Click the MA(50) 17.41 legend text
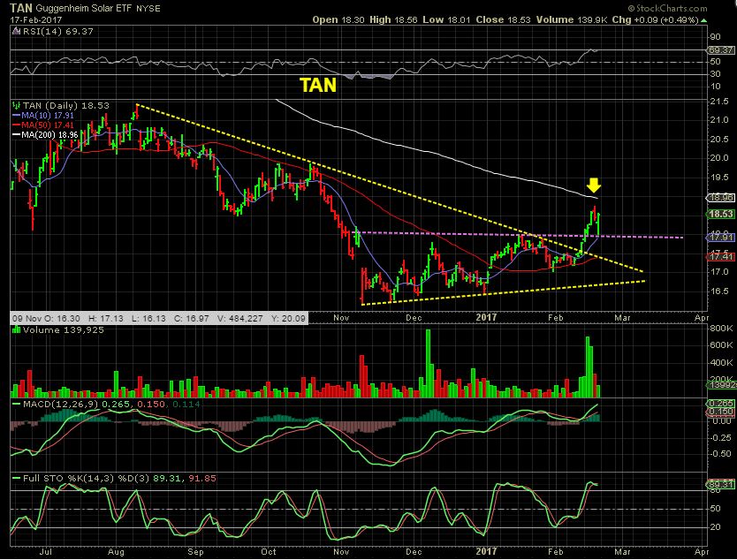737x560 pixels. [x=48, y=125]
